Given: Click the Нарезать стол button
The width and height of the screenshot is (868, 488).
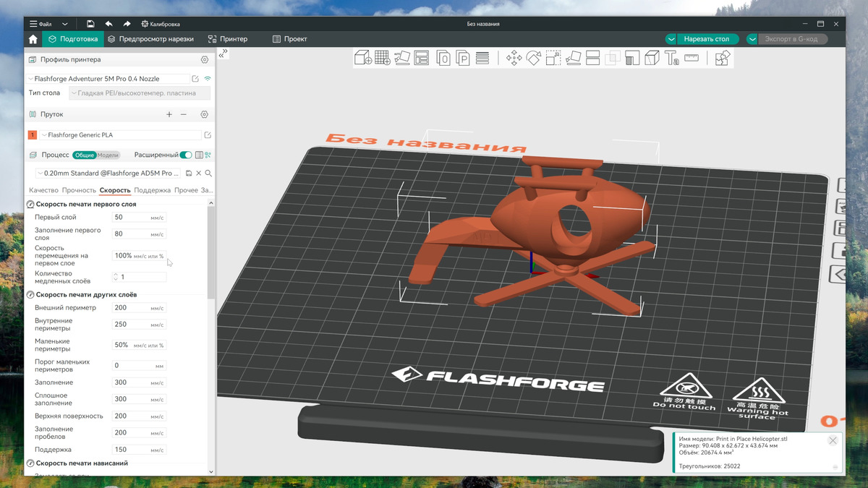Looking at the screenshot, I should [x=706, y=39].
